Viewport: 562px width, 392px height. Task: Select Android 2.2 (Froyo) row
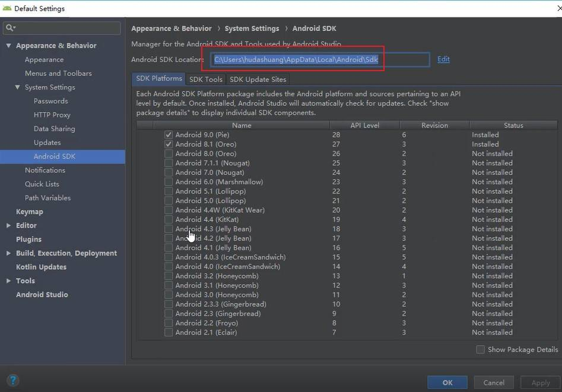click(347, 323)
